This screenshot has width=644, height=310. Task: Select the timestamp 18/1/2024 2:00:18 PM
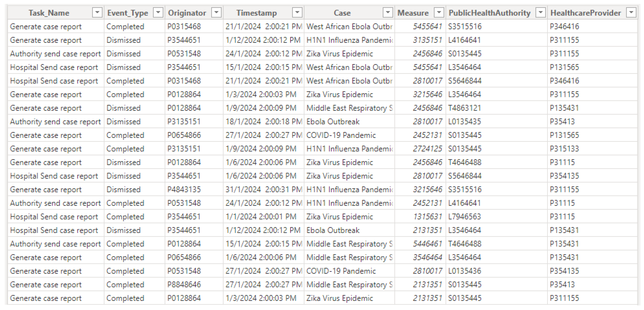(x=264, y=122)
